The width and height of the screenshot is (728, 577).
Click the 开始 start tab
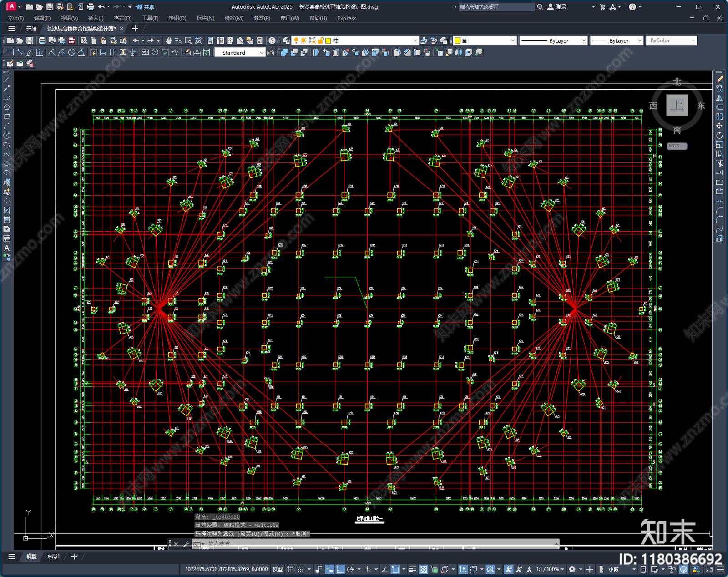[x=31, y=29]
